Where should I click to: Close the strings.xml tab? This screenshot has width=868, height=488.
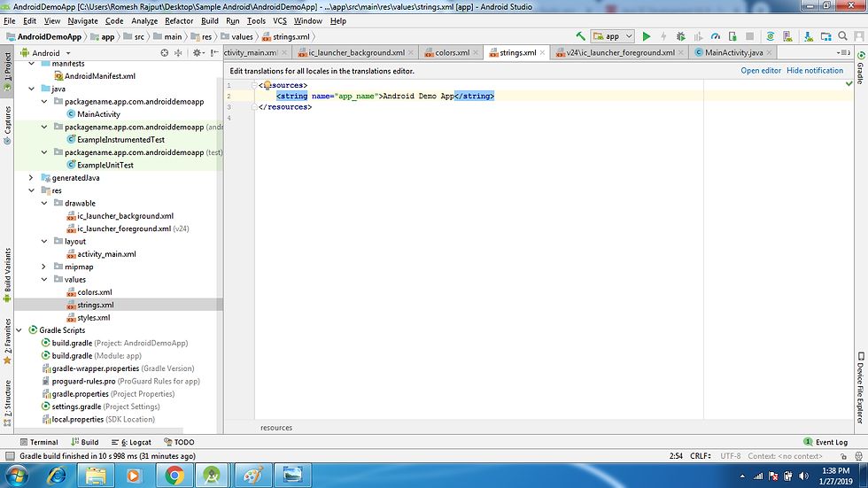pyautogui.click(x=542, y=52)
